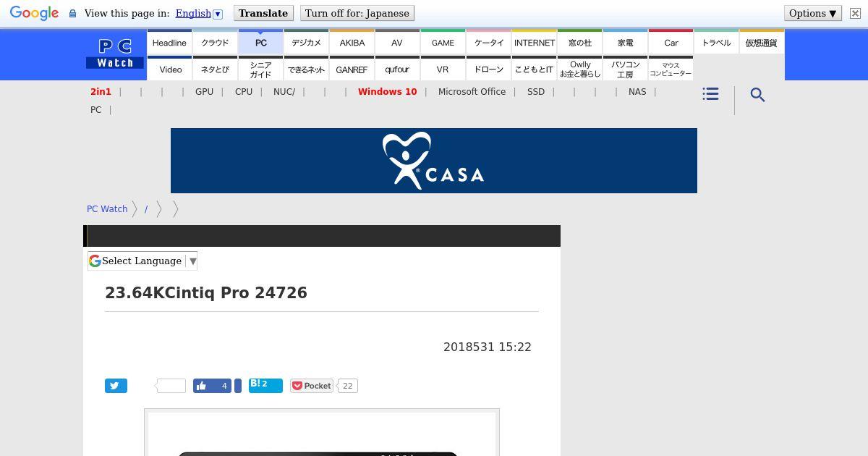Open the qufour tab
Viewport: 868px width, 456px height.
[397, 69]
